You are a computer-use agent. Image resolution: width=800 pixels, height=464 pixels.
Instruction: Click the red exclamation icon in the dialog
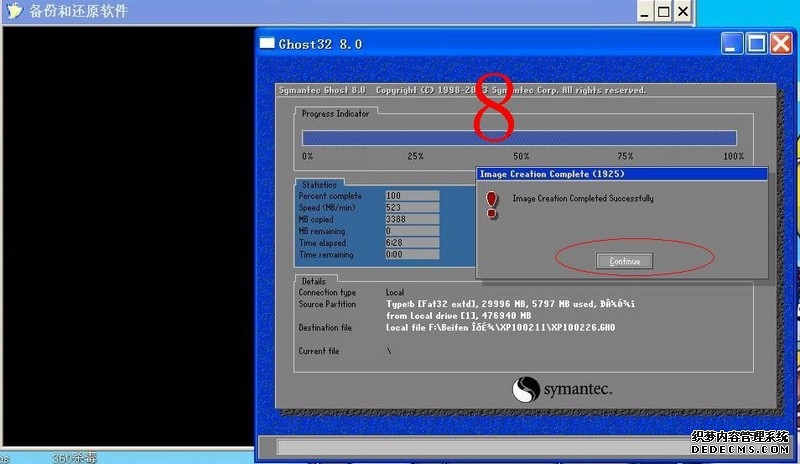coord(491,205)
